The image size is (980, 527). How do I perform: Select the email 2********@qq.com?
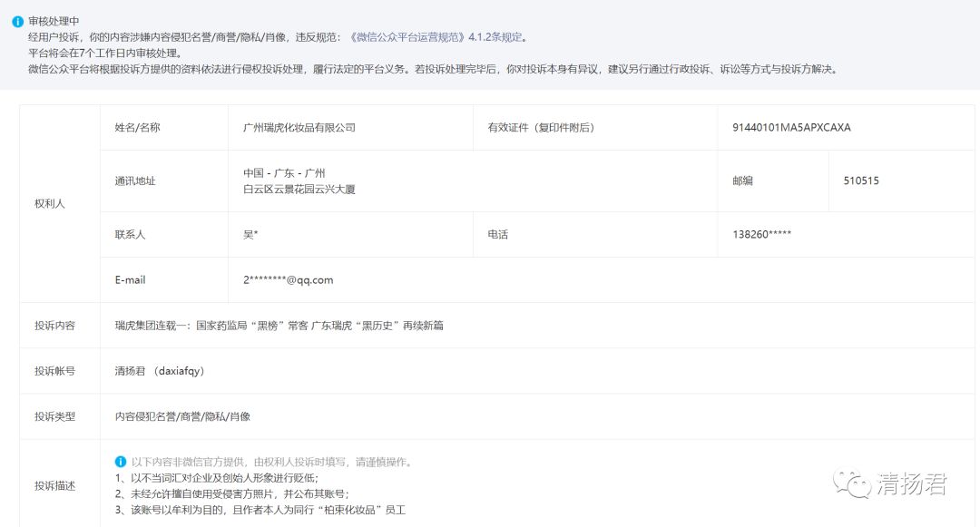coord(289,279)
